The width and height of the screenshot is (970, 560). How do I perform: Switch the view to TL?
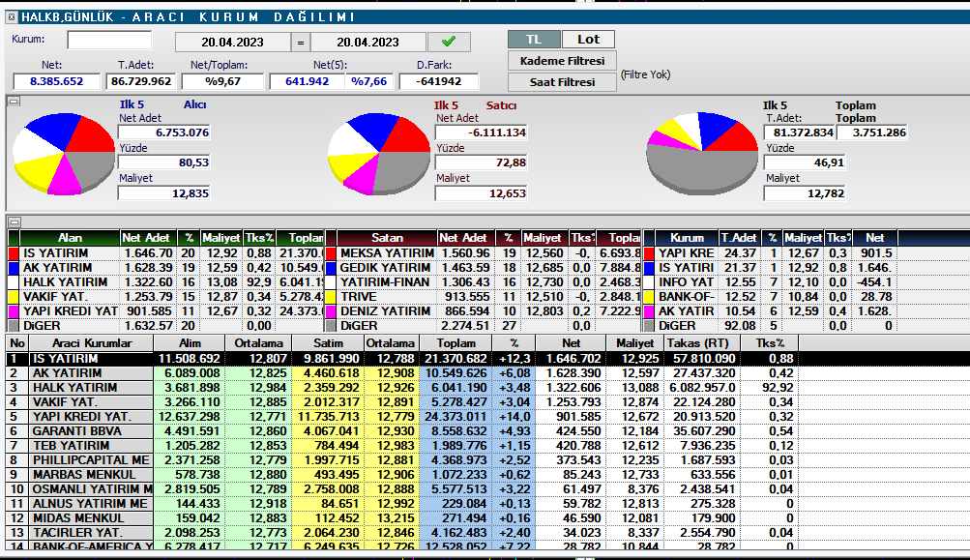pos(534,40)
